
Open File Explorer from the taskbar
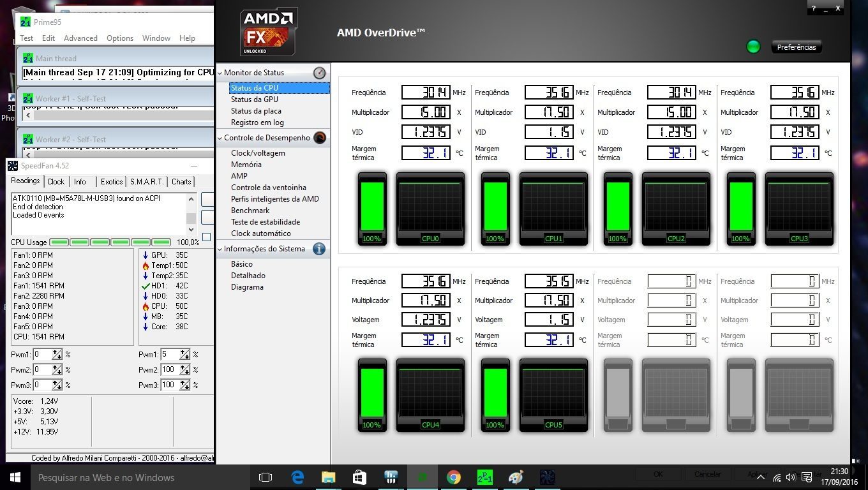tap(329, 477)
